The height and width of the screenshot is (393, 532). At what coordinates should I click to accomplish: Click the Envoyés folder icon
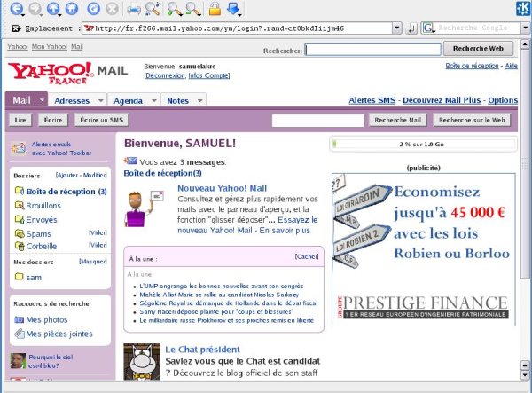pyautogui.click(x=20, y=219)
